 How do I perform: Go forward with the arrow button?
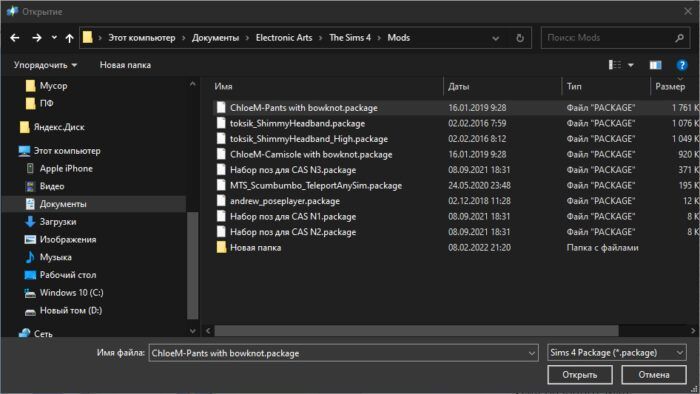coord(37,38)
